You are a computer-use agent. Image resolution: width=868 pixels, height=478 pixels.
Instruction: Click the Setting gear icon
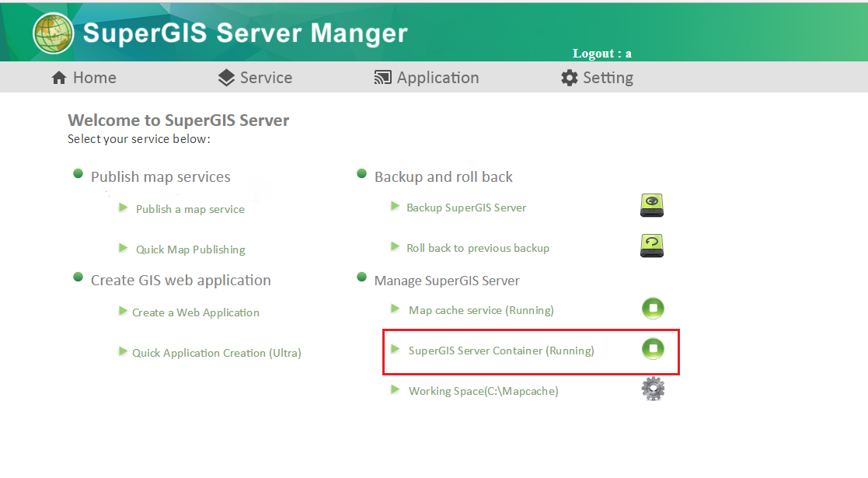(569, 78)
